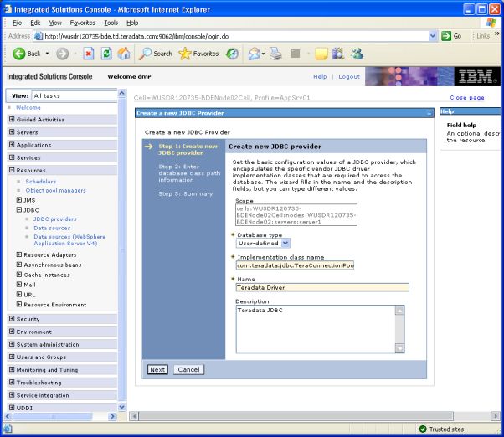Open the Edit menu
Viewport: 504px width, 437px height.
point(35,23)
